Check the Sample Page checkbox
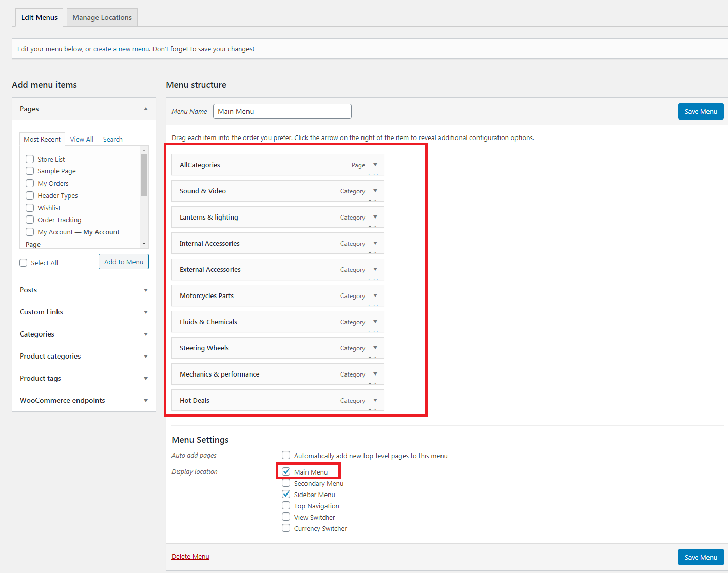This screenshot has width=728, height=573. click(x=30, y=171)
